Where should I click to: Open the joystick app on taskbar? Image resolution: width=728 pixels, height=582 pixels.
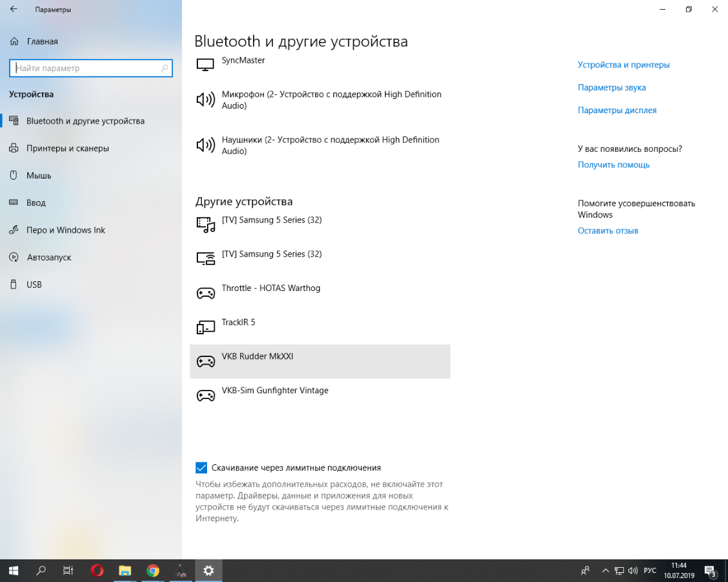pyautogui.click(x=181, y=570)
